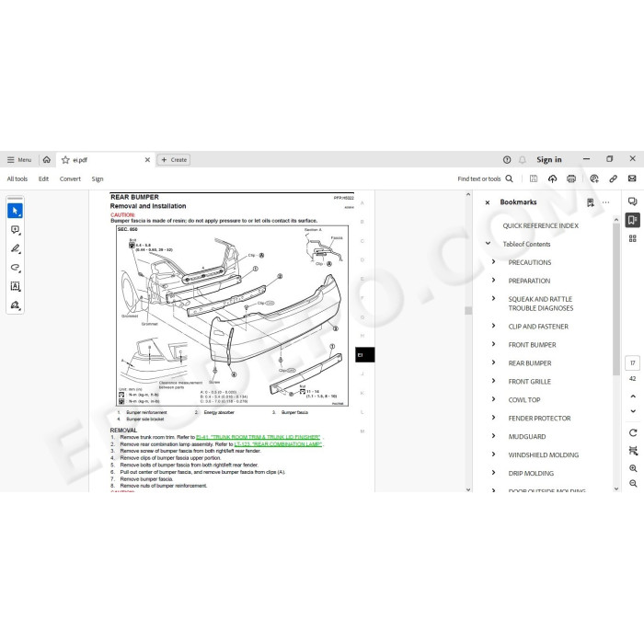Click document scroll down arrow
644x644 pixels.
coord(468,489)
